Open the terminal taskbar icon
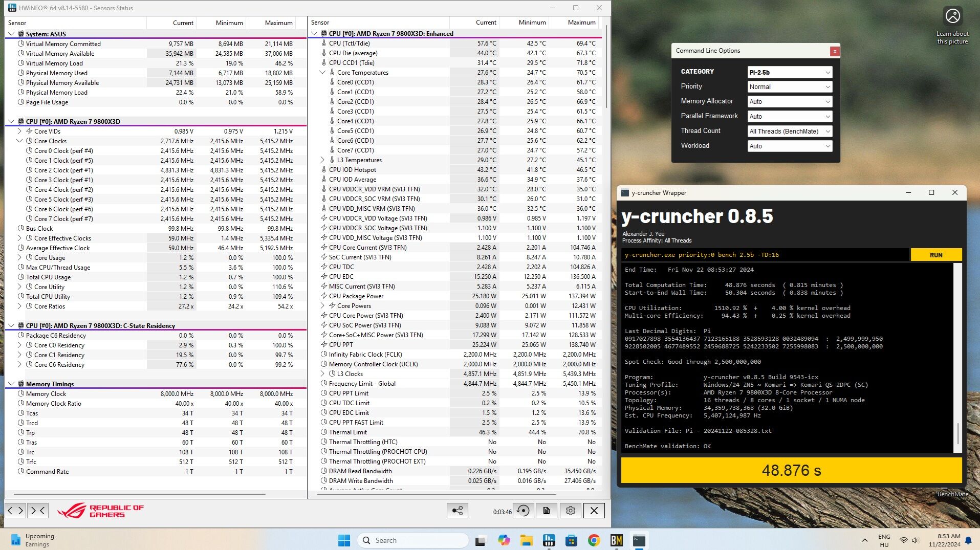980x550 pixels. pyautogui.click(x=639, y=540)
